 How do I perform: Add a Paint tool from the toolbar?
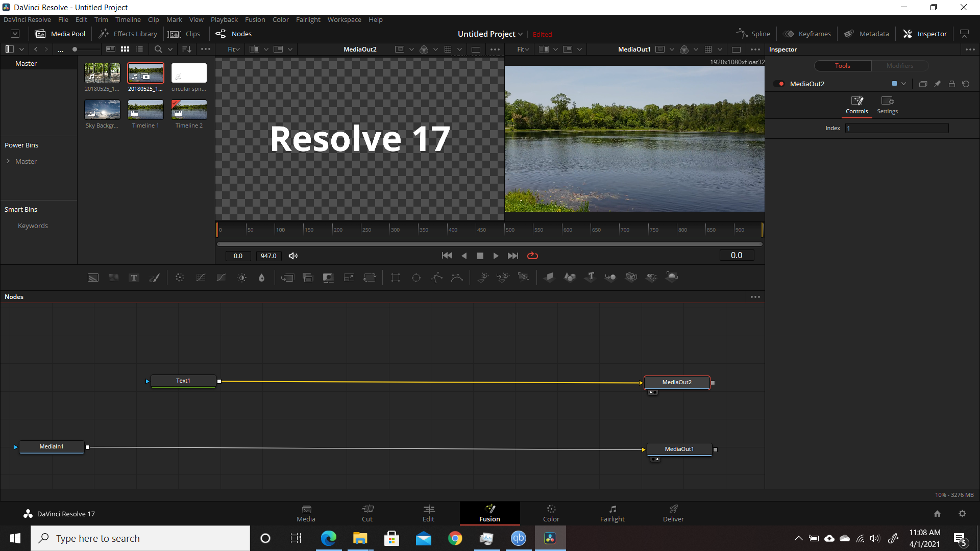point(154,278)
